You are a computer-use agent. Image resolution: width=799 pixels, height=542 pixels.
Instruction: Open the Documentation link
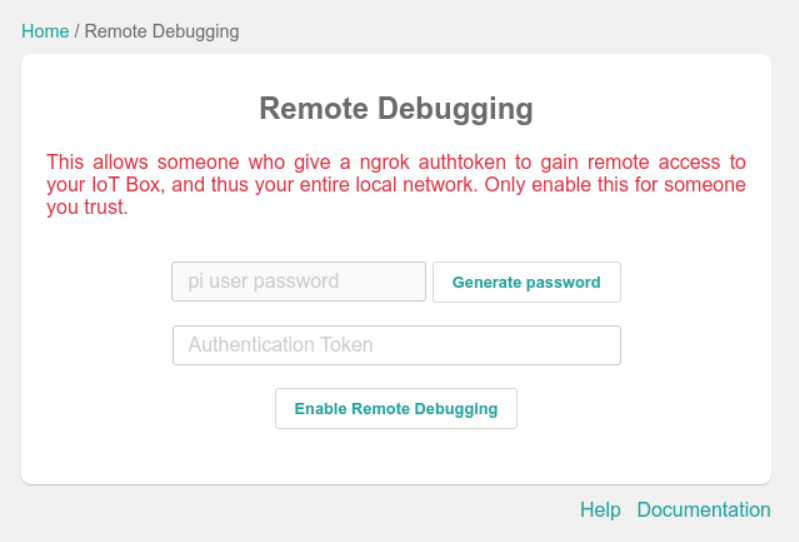click(x=703, y=510)
